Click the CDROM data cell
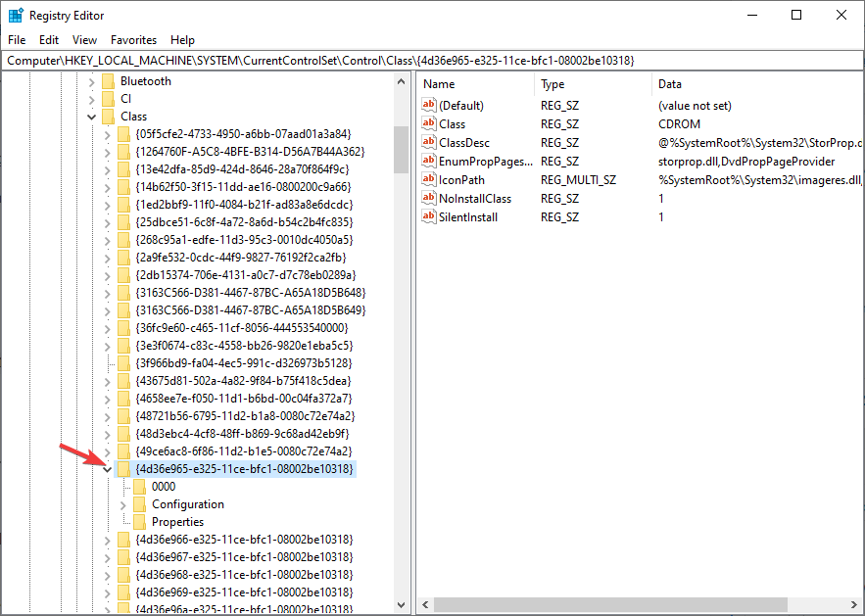This screenshot has height=616, width=865. pyautogui.click(x=679, y=124)
